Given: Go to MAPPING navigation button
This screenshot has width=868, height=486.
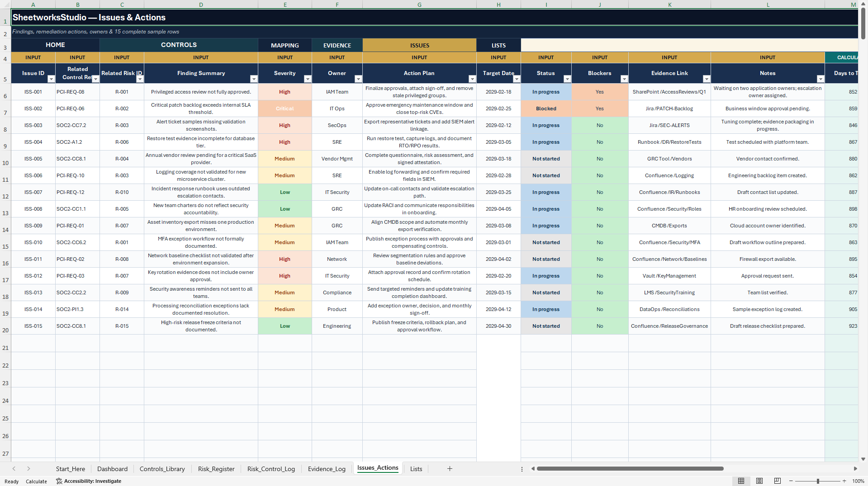Looking at the screenshot, I should pyautogui.click(x=285, y=45).
